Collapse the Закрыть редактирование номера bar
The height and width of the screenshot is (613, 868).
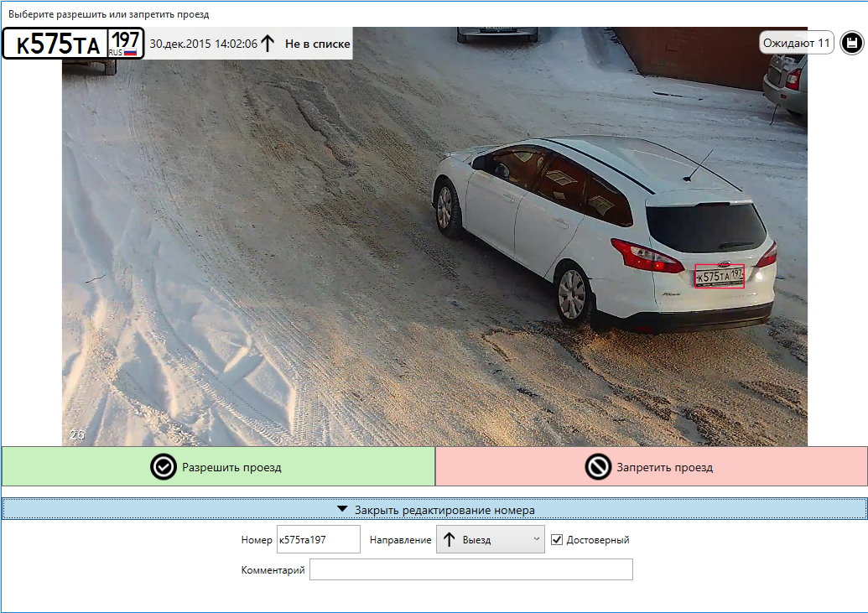(434, 509)
